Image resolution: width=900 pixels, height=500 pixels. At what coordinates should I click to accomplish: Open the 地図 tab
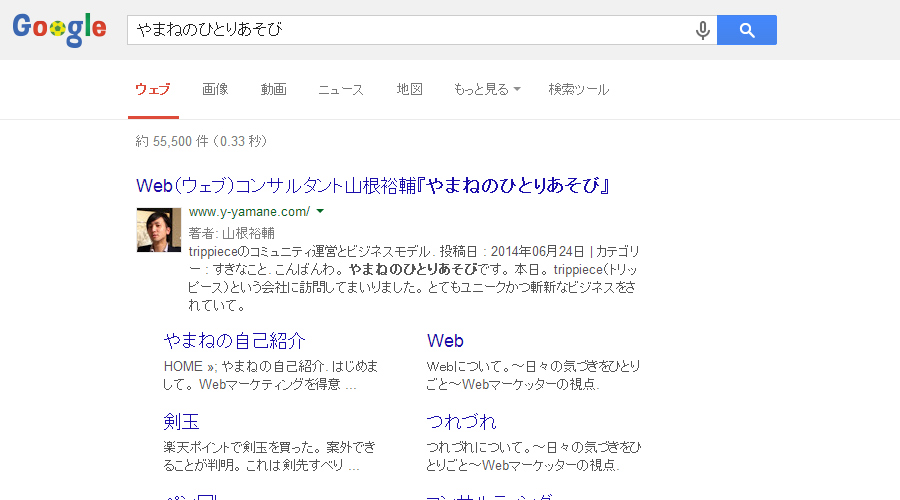[410, 90]
